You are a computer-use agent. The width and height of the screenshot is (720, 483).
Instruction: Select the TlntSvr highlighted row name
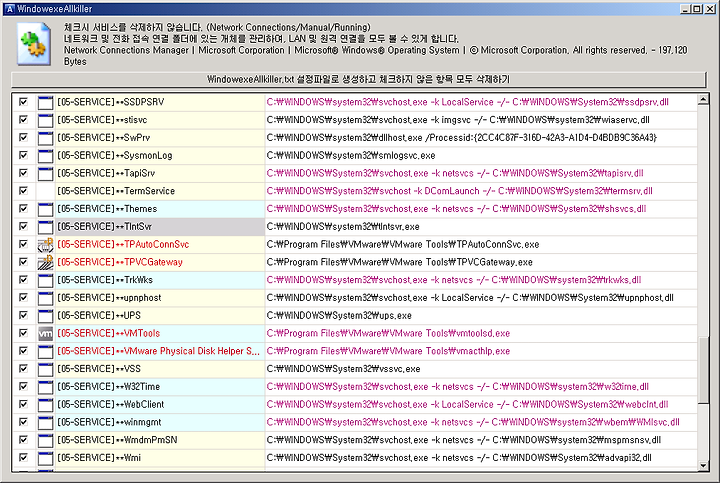(x=104, y=227)
